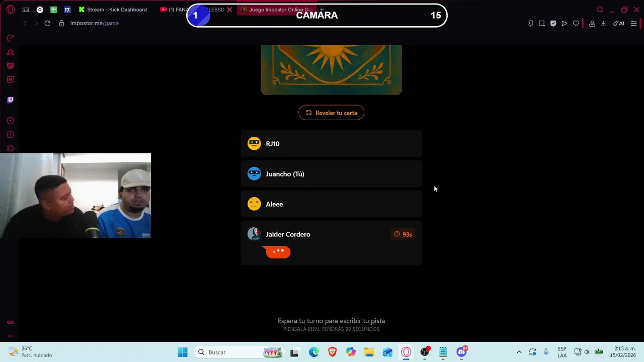
Task: Open the Easy Setup sliders icon
Action: (633, 23)
